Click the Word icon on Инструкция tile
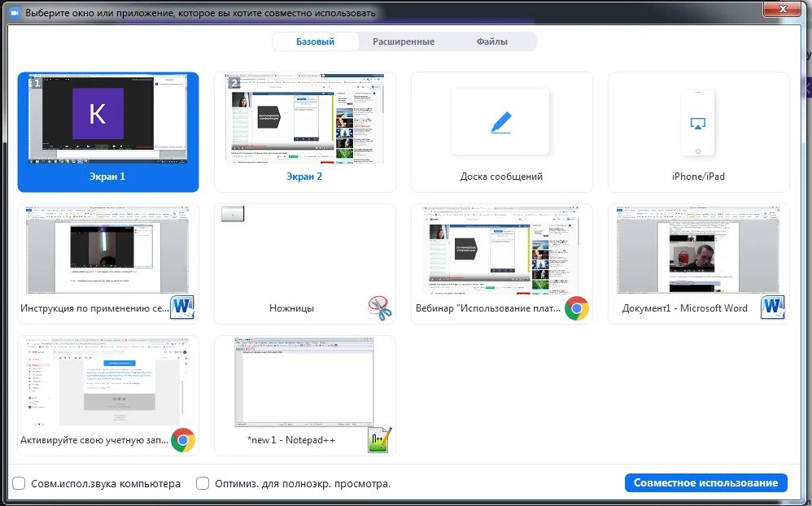Screen dimensions: 812x506 point(182,308)
